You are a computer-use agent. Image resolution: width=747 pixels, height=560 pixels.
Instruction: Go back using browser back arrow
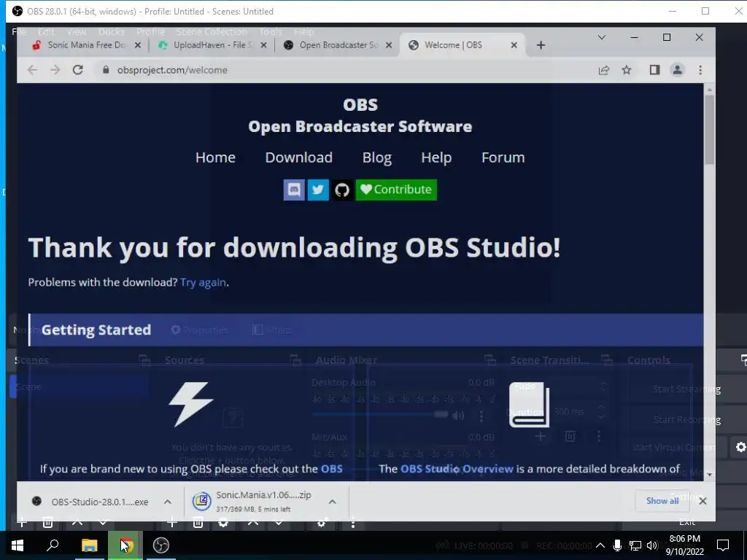tap(32, 70)
